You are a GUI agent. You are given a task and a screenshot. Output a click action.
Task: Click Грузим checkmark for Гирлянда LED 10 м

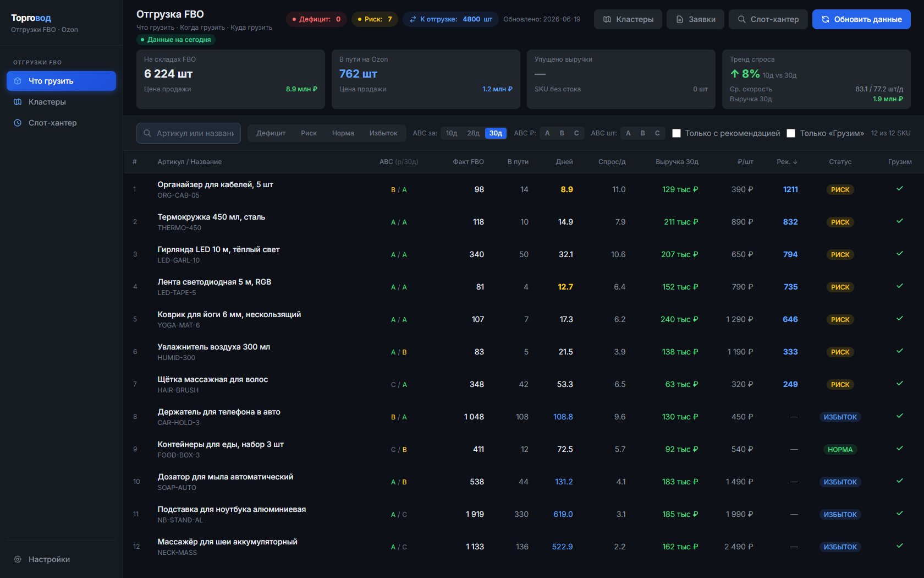(x=900, y=254)
